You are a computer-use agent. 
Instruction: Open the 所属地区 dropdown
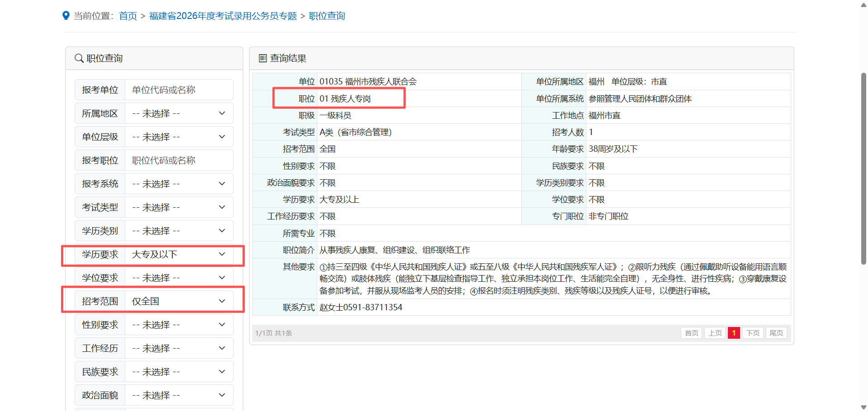coord(179,113)
